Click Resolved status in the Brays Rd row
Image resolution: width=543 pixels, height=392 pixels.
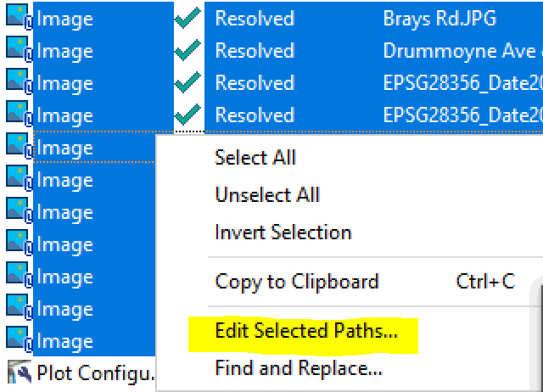pyautogui.click(x=255, y=19)
